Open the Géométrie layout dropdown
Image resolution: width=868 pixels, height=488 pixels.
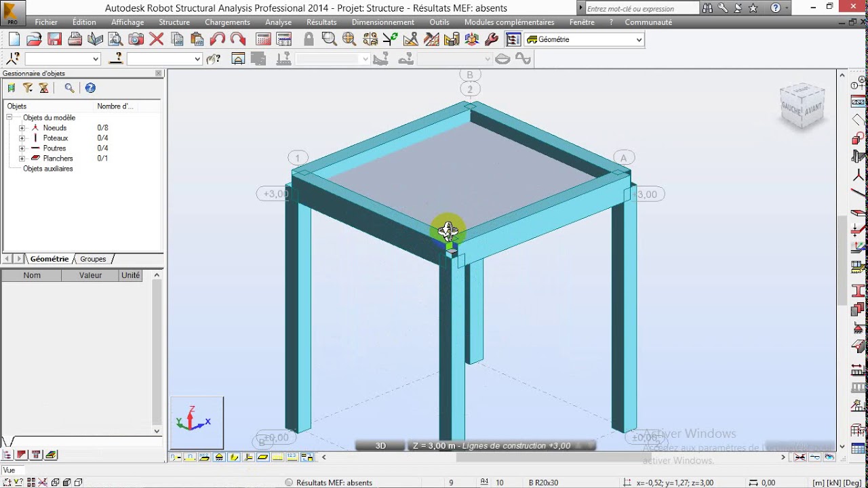pyautogui.click(x=639, y=40)
